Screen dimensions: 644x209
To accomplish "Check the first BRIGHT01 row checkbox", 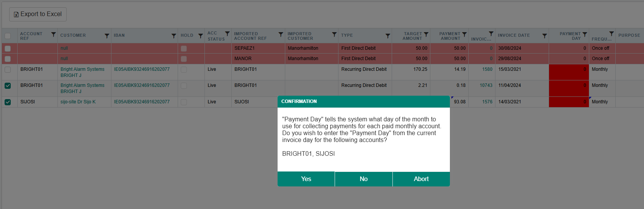I will tap(8, 70).
